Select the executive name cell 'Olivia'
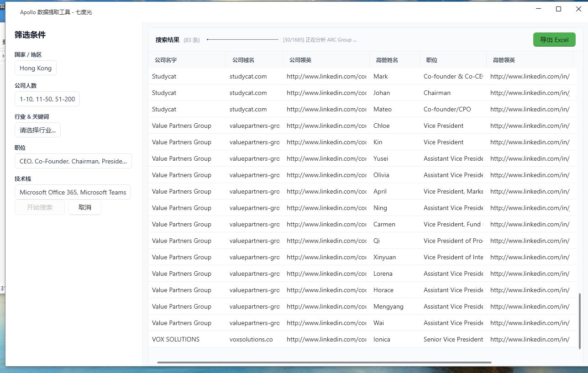This screenshot has height=373, width=588. pyautogui.click(x=395, y=175)
